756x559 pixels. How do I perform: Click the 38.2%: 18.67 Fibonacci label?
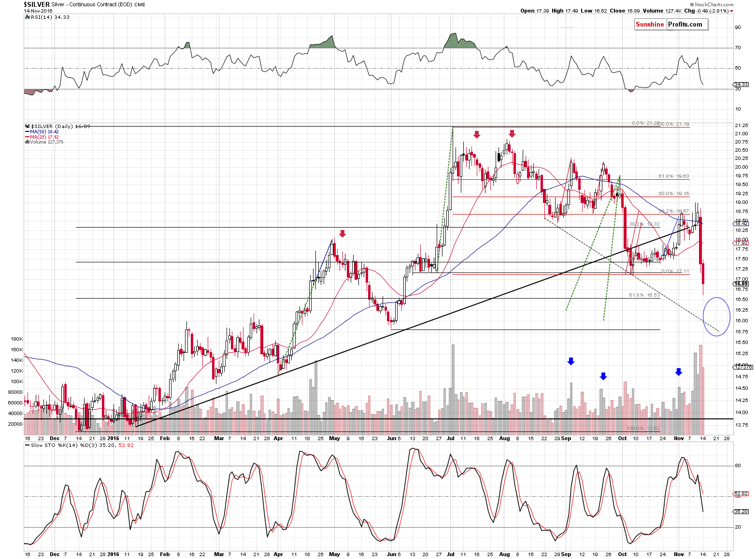(x=674, y=211)
